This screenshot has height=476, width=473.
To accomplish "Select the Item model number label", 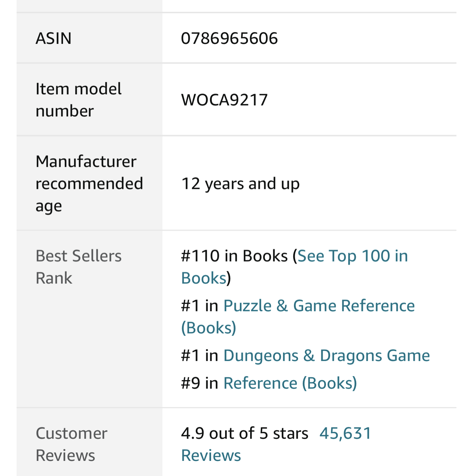I will [78, 100].
